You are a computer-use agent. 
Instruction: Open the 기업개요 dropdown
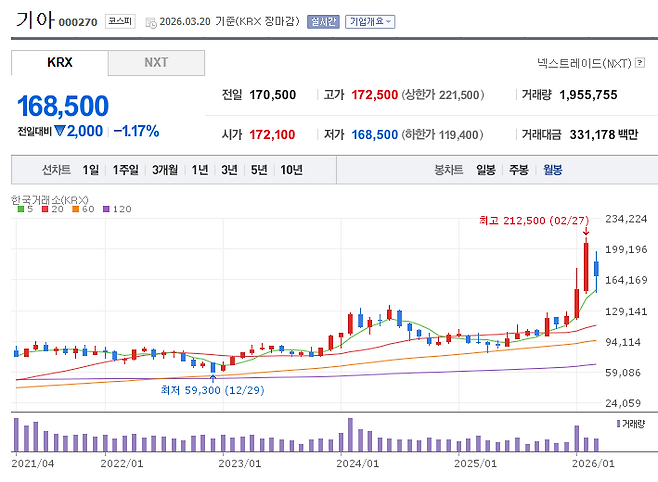click(370, 21)
